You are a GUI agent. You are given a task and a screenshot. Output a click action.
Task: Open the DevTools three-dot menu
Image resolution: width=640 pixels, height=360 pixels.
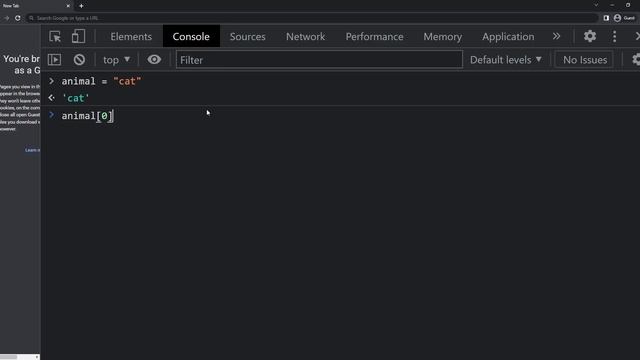[614, 36]
